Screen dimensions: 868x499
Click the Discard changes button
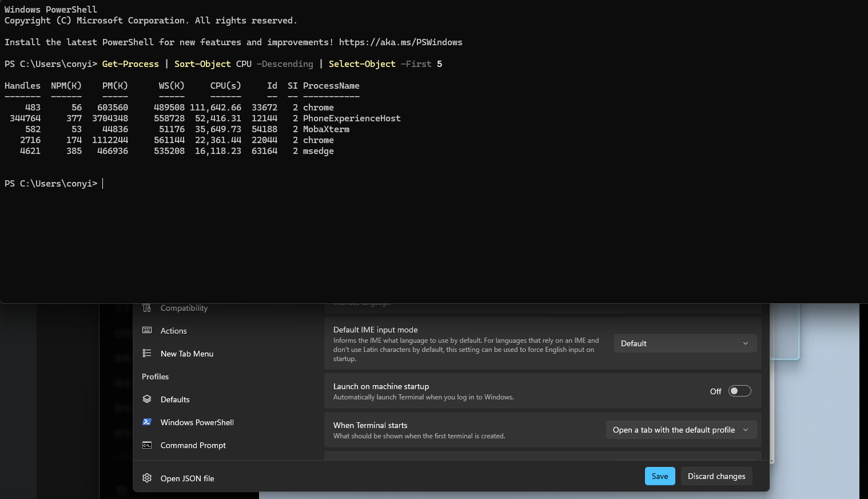716,476
